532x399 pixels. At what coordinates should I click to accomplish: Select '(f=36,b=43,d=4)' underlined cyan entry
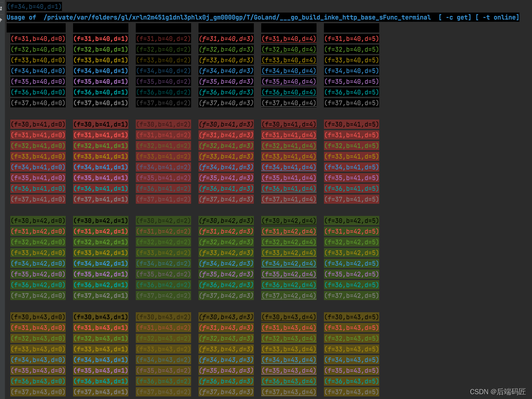289,381
